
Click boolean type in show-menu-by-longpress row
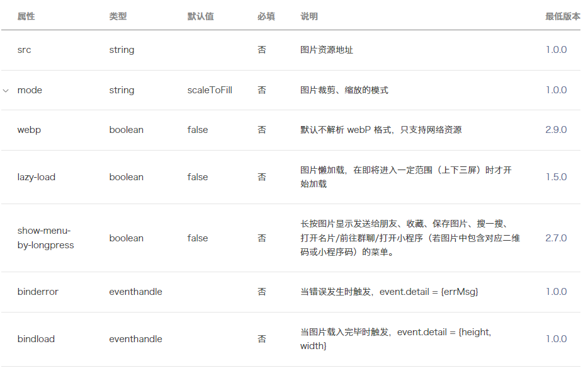[x=127, y=238]
